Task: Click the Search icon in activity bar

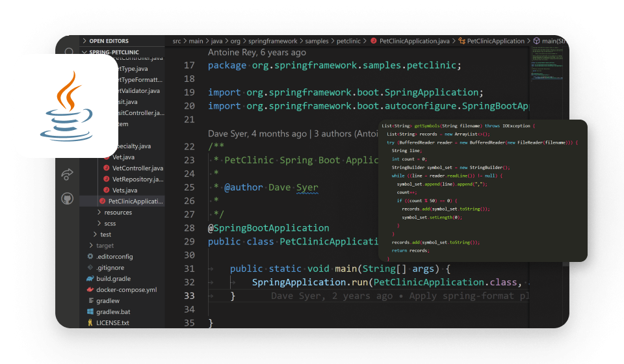Action: pos(68,51)
